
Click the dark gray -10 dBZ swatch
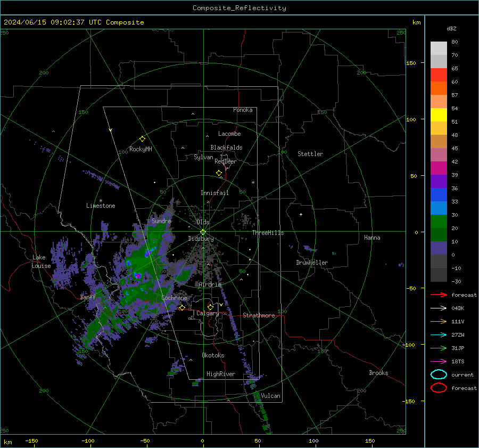439,274
